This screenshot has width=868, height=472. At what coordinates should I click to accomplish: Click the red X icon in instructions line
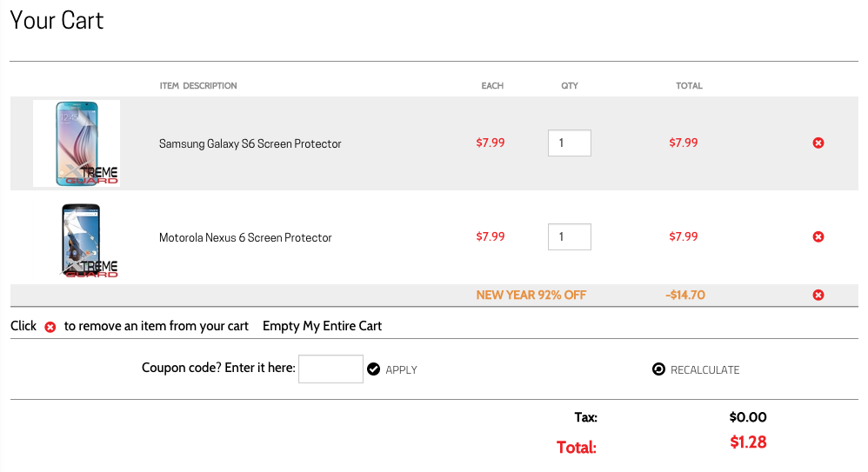pyautogui.click(x=50, y=327)
